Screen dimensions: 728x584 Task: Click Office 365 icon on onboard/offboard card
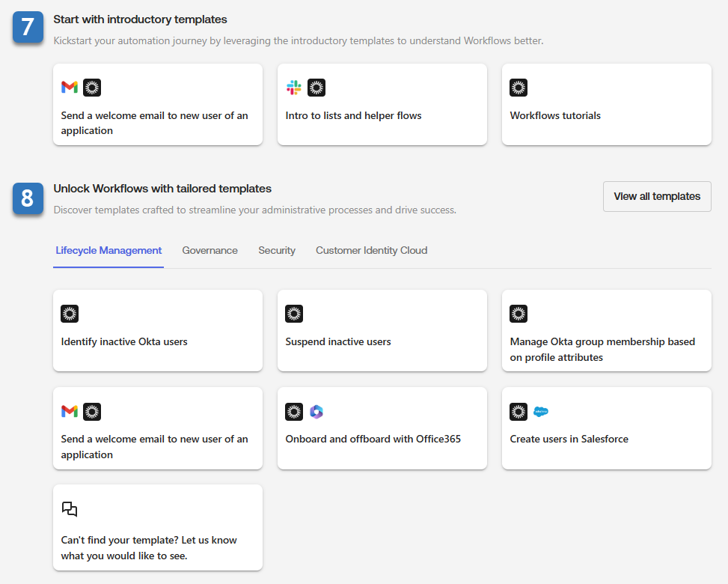[316, 411]
